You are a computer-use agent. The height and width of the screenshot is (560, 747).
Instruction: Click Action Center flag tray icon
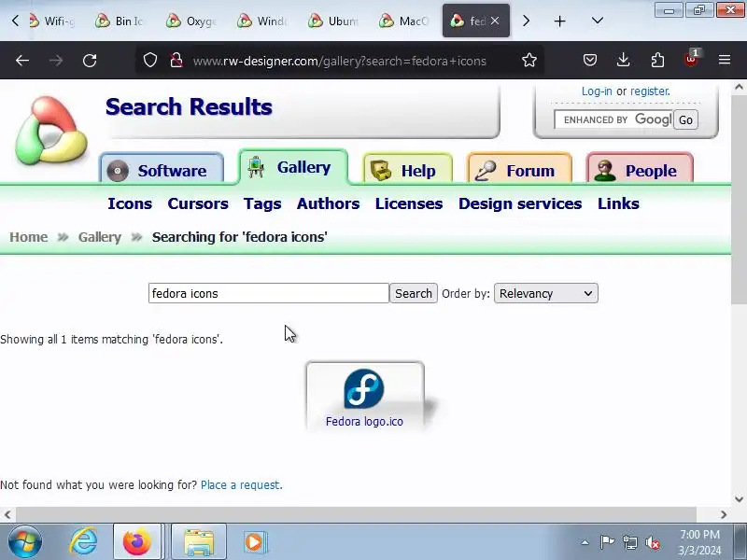[x=607, y=542]
